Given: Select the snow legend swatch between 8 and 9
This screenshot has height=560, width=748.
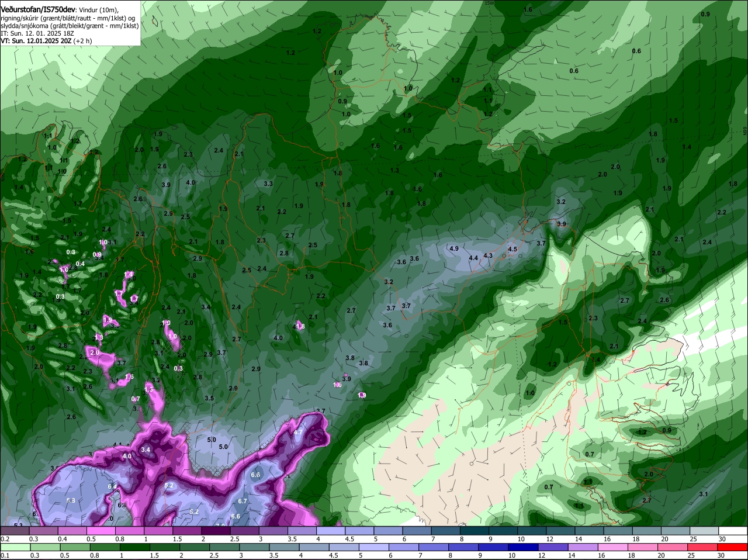Looking at the screenshot, I should click(473, 531).
